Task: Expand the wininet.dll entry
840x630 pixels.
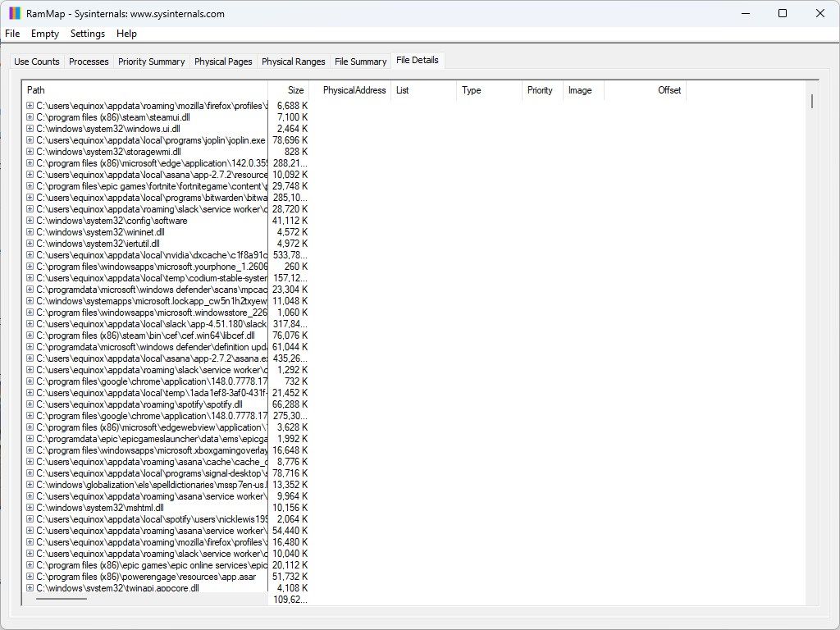Action: (x=30, y=232)
